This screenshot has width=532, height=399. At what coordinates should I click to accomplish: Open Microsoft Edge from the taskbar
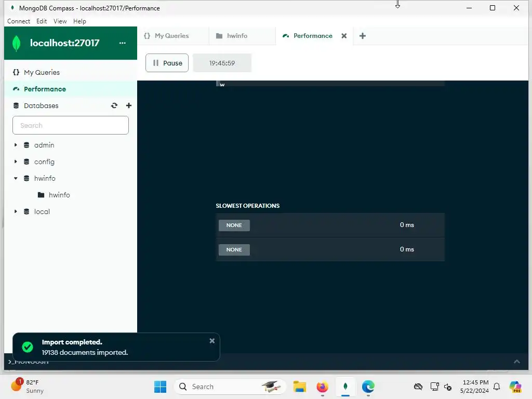[368, 387]
